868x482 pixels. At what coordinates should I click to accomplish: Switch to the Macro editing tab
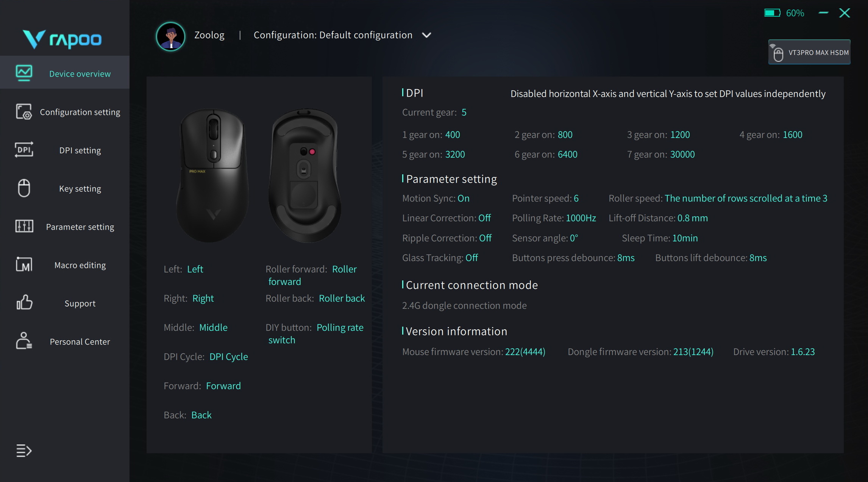(80, 265)
